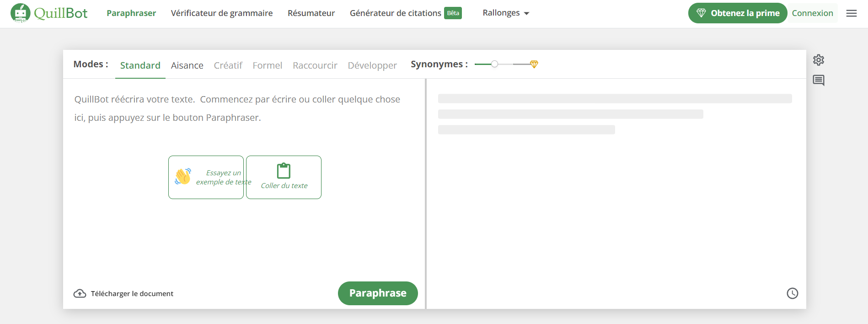Click the Paraphrase button
This screenshot has width=868, height=324.
378,293
